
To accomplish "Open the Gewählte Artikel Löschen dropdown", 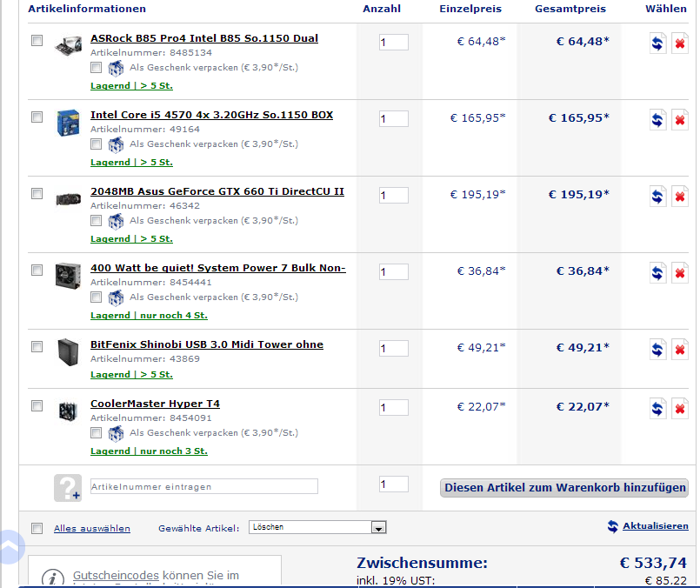I will tap(317, 527).
